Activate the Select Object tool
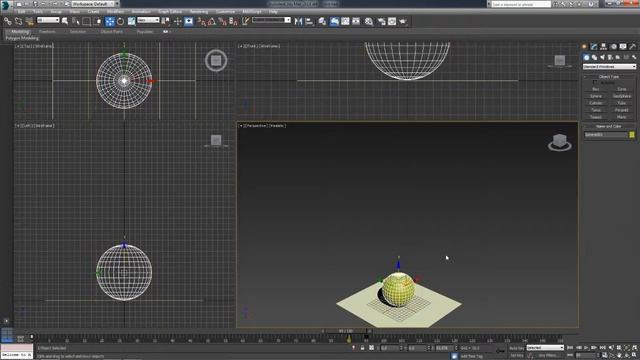Screen dimensions: 640x360 (x=65, y=21)
